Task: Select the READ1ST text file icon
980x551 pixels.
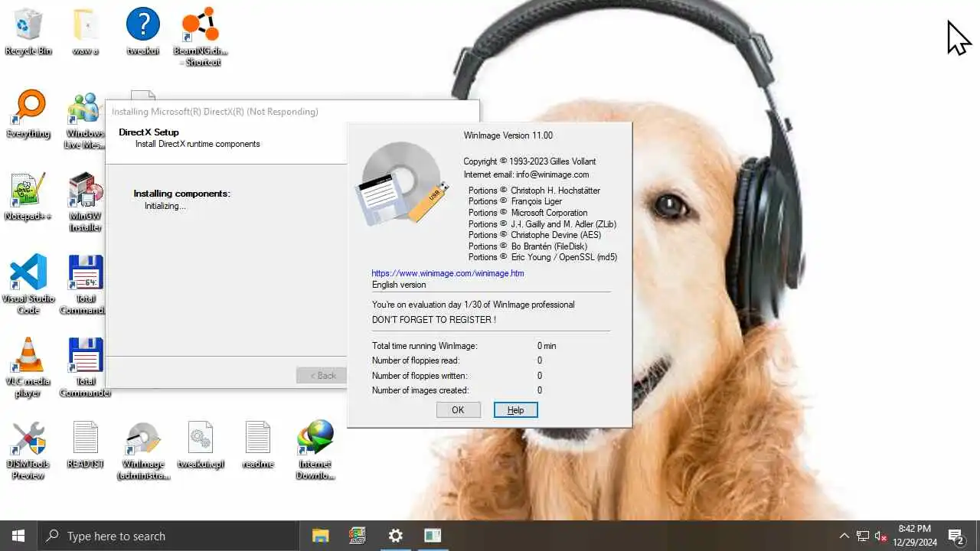Action: coord(85,445)
